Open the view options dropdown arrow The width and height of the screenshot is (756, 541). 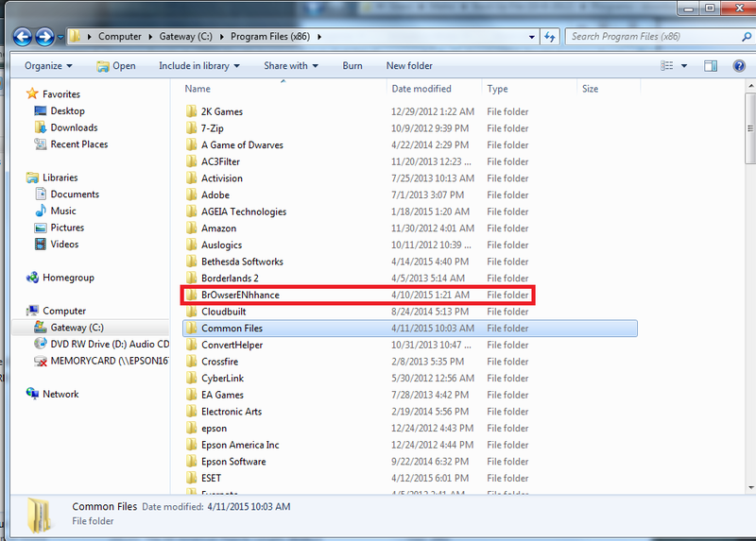(683, 66)
